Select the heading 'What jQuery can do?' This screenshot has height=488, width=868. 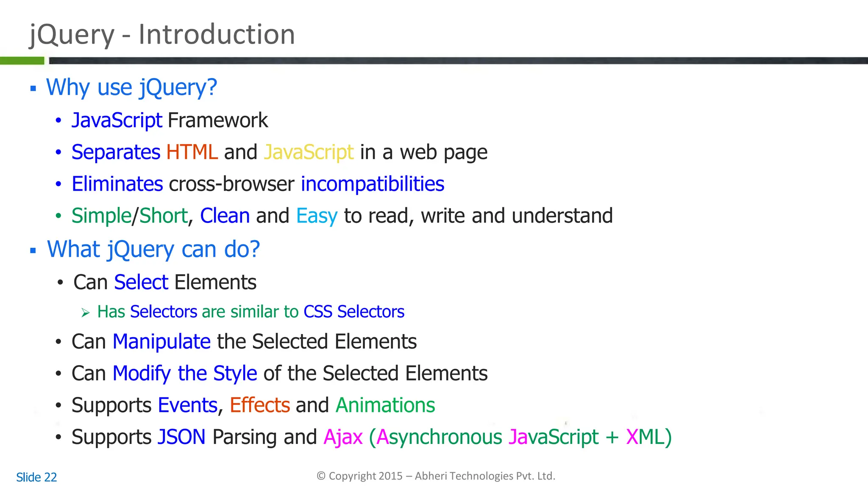153,250
